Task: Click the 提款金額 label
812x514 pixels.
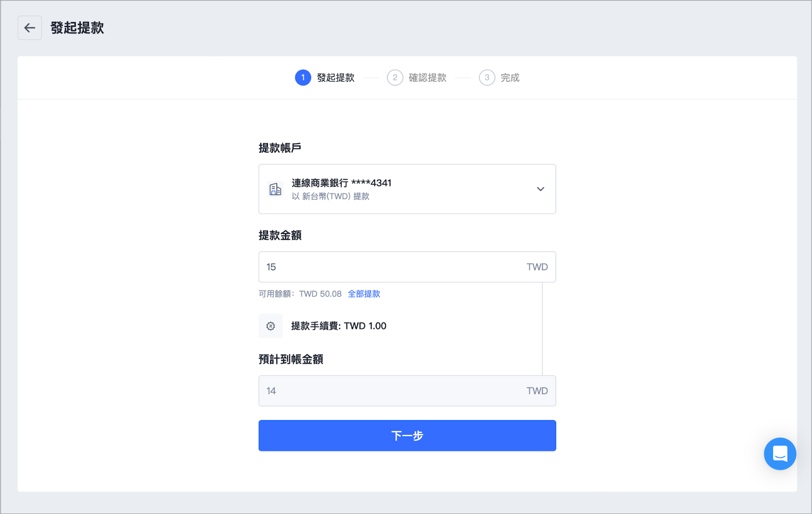Action: (280, 235)
